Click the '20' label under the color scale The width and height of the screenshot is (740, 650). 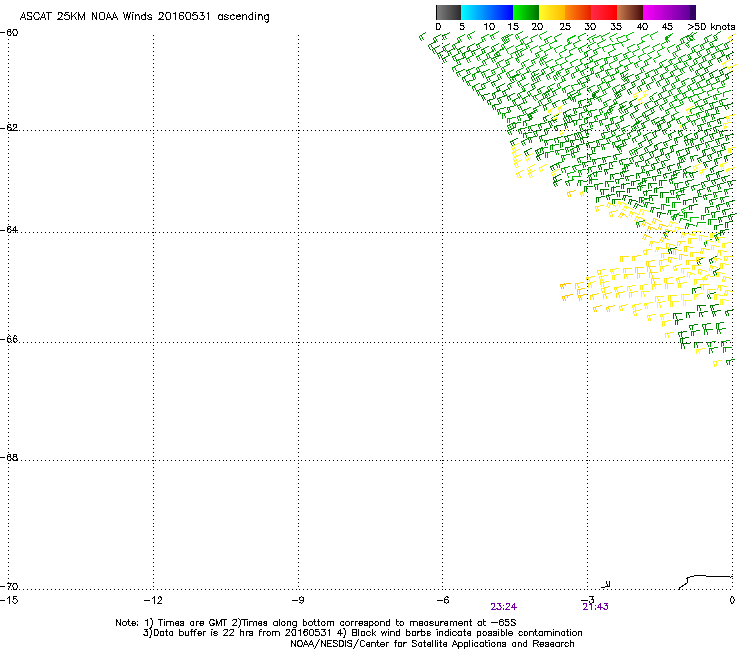537,27
